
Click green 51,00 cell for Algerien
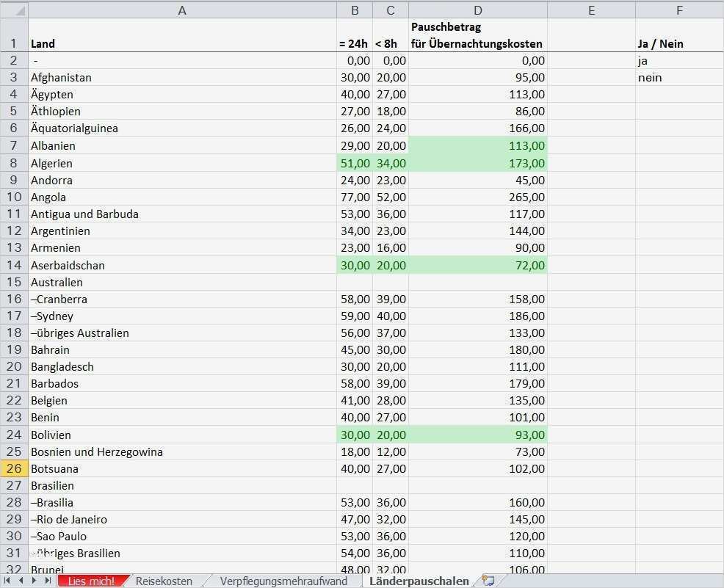(x=355, y=163)
